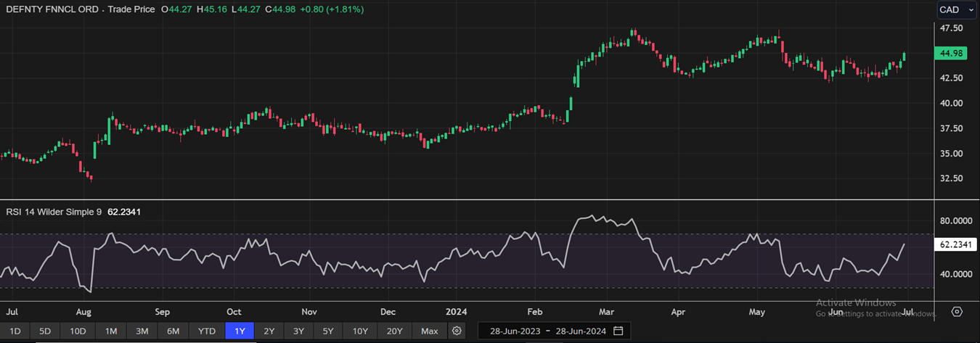Click the end date 28-Jun-2024
The height and width of the screenshot is (343, 980).
coord(581,331)
